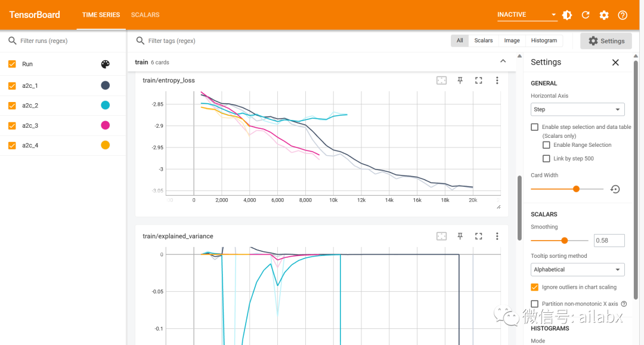This screenshot has height=345, width=644.
Task: Click the main charts vertical scrollbar
Action: pos(519,208)
